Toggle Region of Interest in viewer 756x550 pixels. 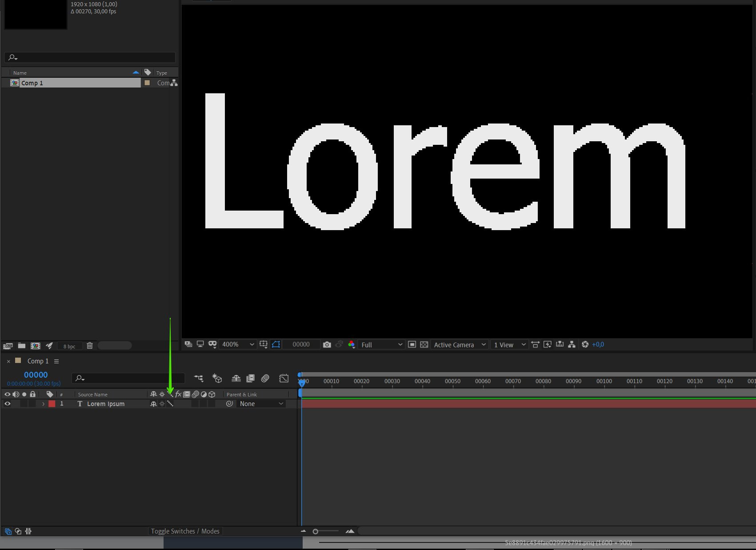(412, 344)
